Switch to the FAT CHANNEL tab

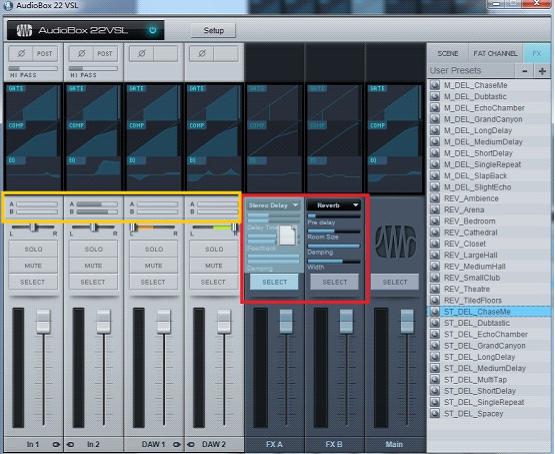point(495,54)
